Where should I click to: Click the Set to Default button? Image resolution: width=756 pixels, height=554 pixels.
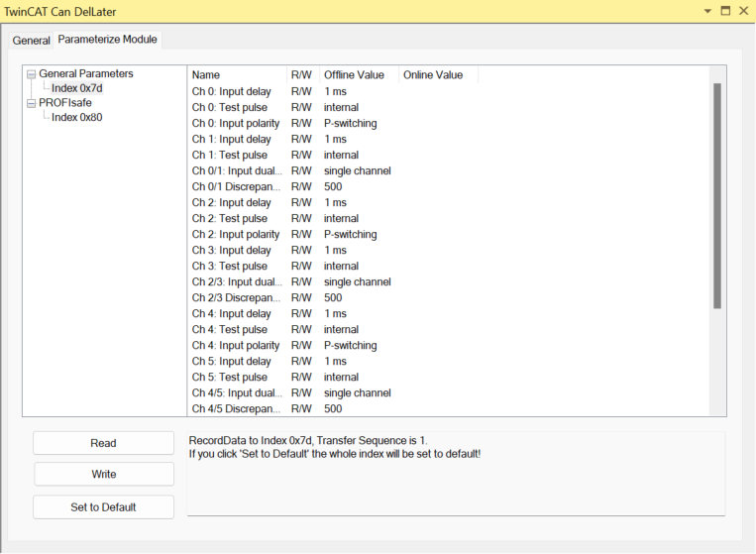(104, 506)
